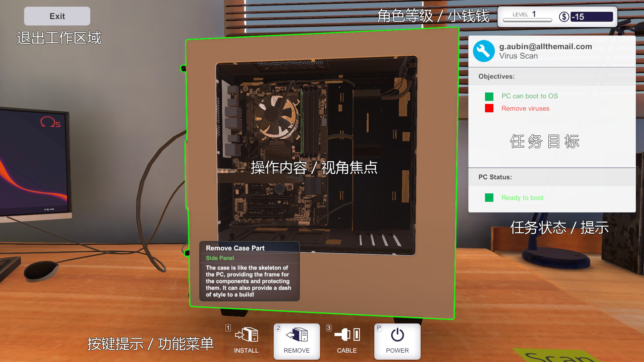Toggle Ready to boot PC status indicator
This screenshot has width=644, height=362.
coord(490,197)
